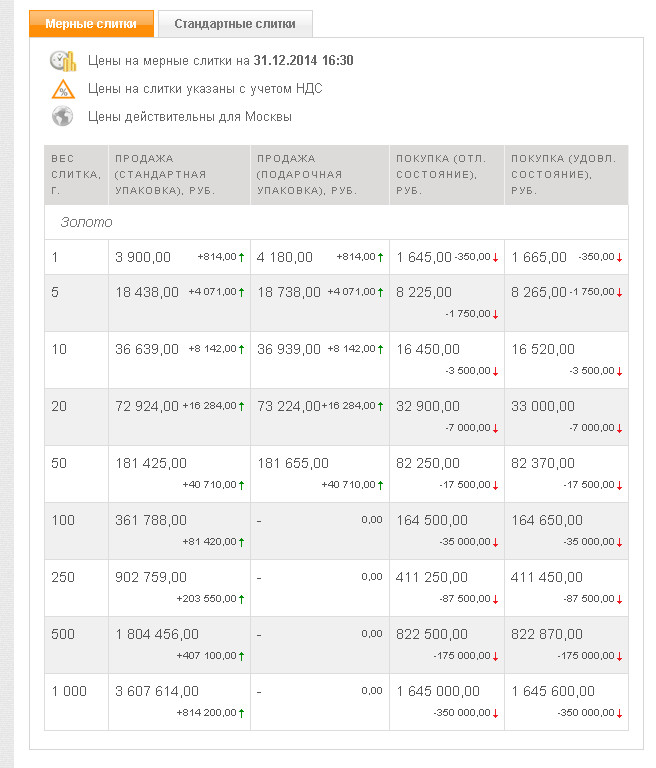
Task: Select the price 36 639,00 cell
Action: click(147, 349)
